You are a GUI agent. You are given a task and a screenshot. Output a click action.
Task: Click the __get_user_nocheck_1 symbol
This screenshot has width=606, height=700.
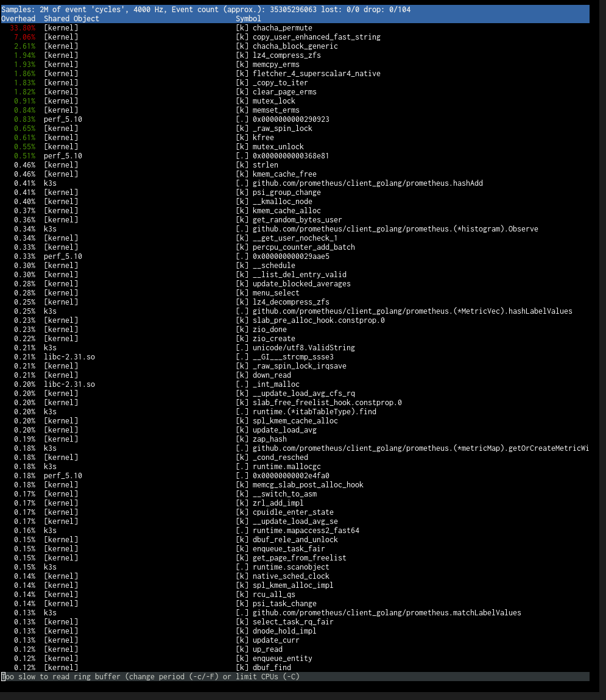(295, 238)
